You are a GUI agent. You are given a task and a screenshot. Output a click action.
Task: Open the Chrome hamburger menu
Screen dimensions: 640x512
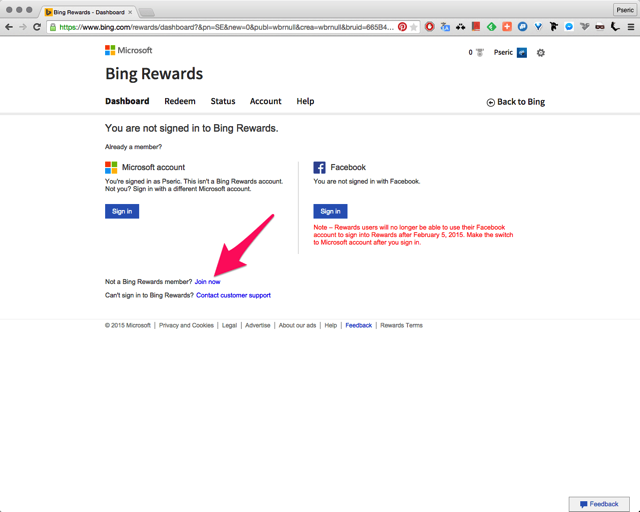point(631,27)
